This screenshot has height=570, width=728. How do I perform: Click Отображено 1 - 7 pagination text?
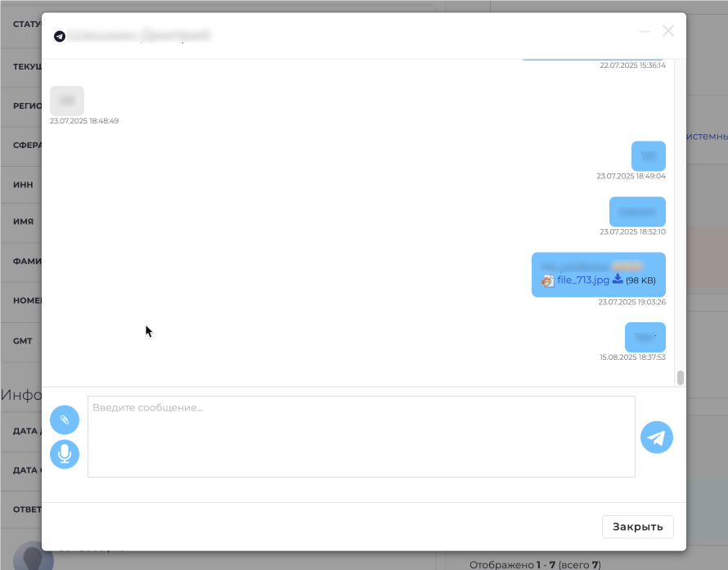pos(535,564)
